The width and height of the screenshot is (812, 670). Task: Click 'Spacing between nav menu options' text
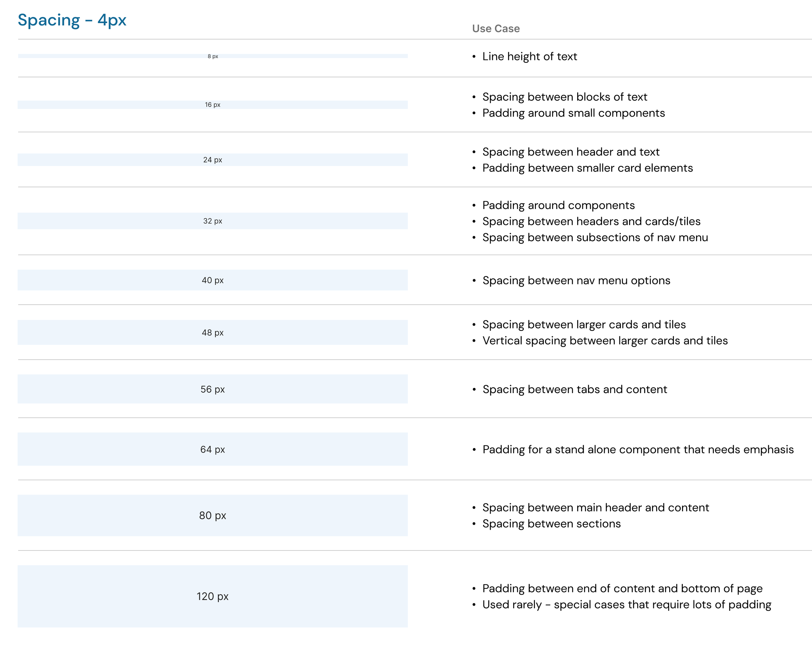tap(576, 280)
